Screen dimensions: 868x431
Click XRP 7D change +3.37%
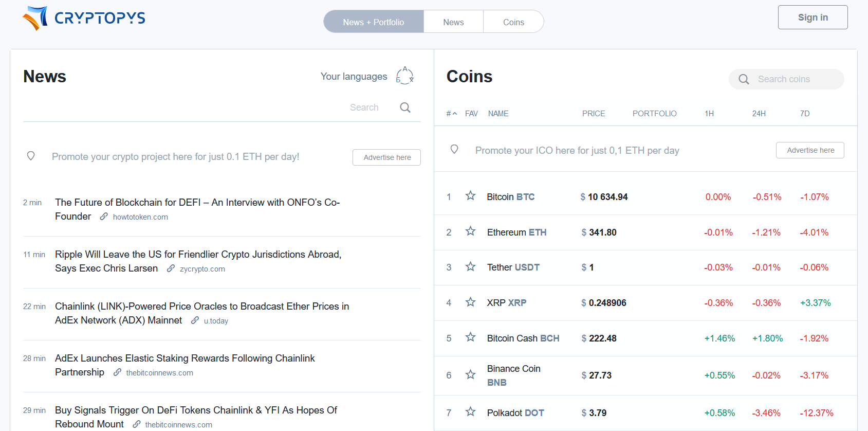(x=815, y=303)
